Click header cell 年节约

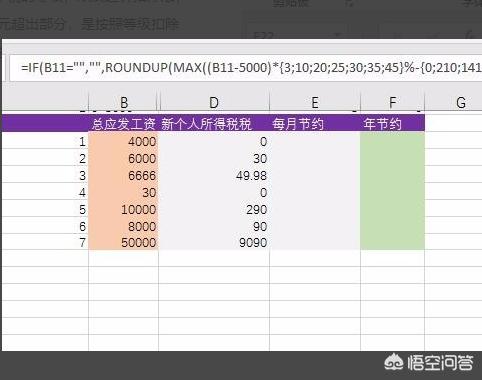click(x=392, y=124)
